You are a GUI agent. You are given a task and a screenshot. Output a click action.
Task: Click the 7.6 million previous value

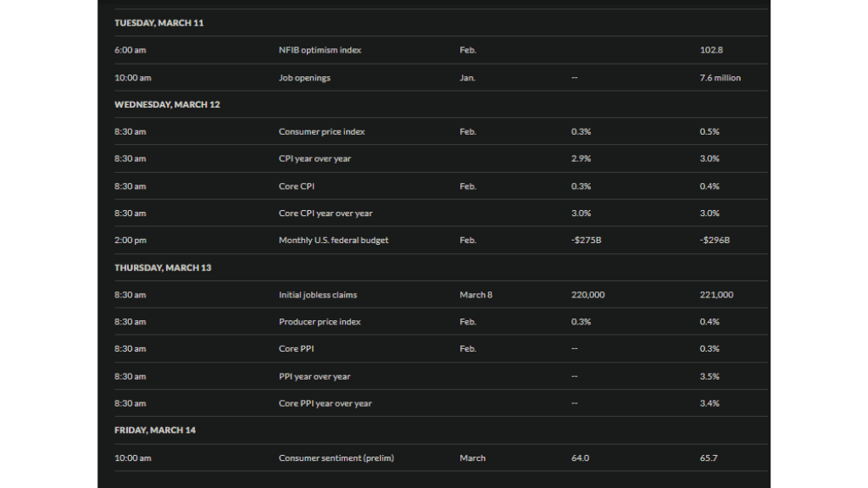pos(721,77)
